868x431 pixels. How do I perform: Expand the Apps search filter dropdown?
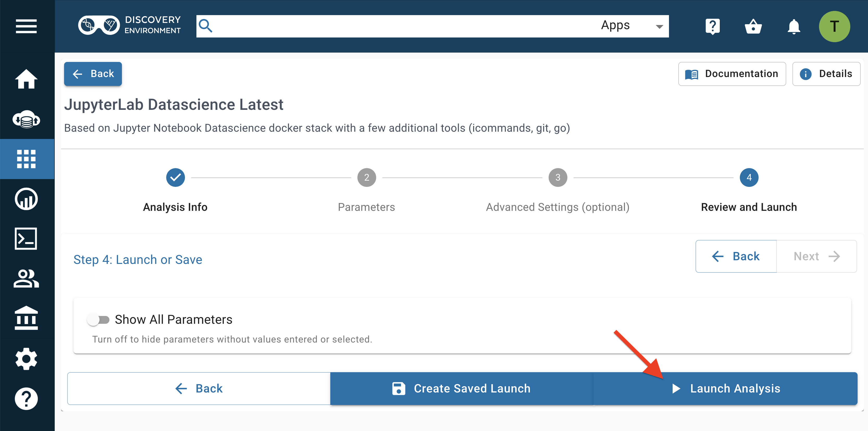(631, 26)
